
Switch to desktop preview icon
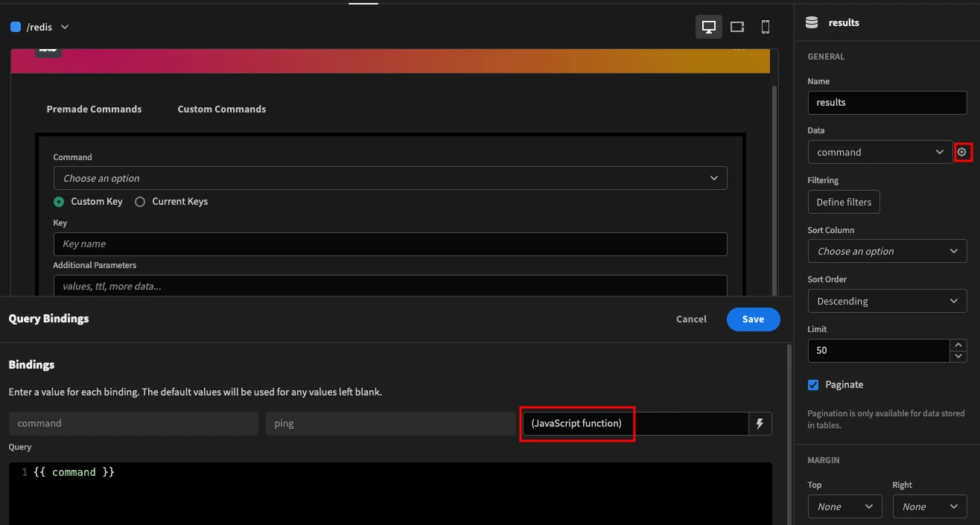point(709,27)
